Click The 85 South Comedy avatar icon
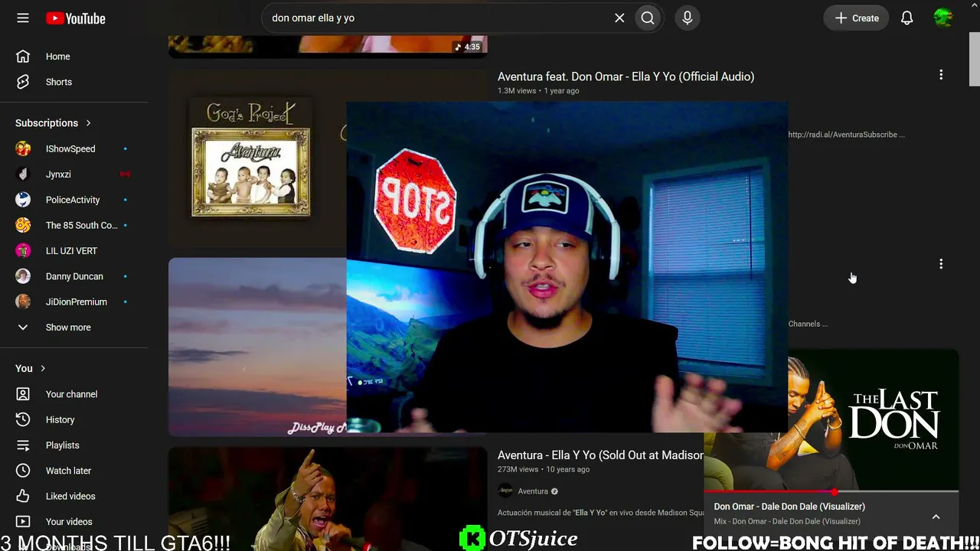Image resolution: width=980 pixels, height=551 pixels. (x=23, y=225)
